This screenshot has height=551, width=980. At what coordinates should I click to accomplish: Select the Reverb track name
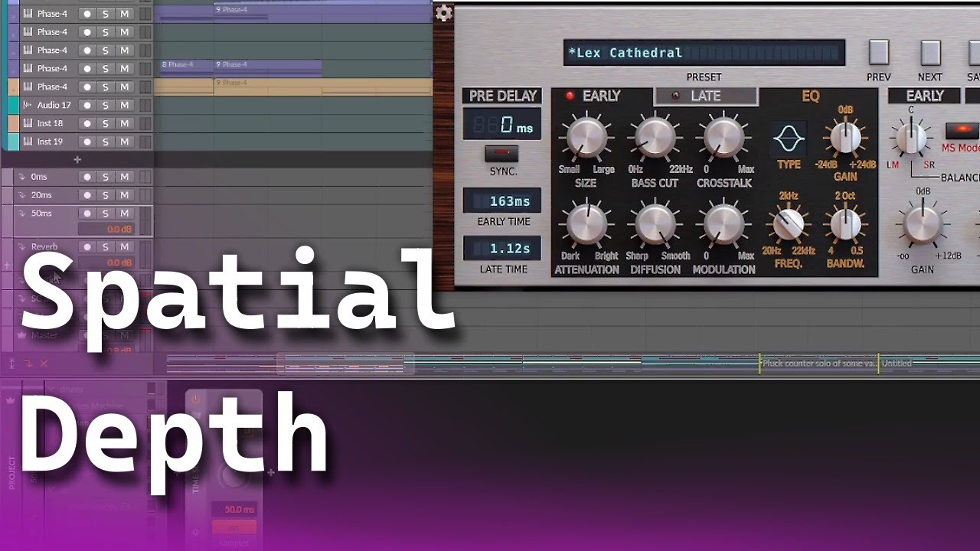coord(44,247)
